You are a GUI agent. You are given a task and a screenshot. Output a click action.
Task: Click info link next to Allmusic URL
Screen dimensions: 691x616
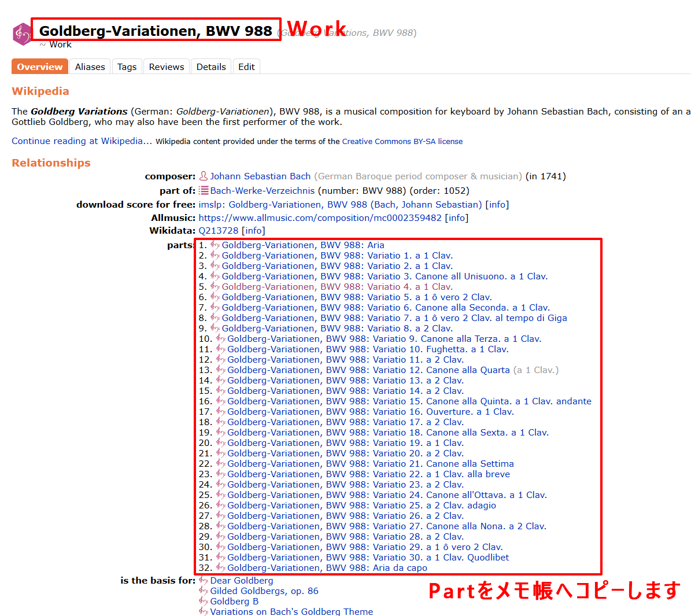[x=457, y=218]
